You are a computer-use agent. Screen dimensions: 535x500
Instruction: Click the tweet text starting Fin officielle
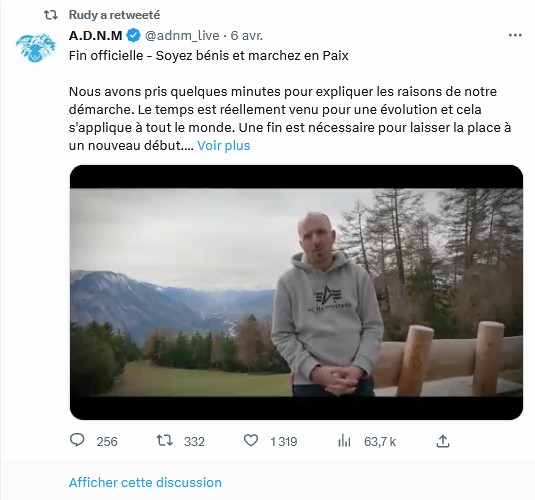(208, 56)
